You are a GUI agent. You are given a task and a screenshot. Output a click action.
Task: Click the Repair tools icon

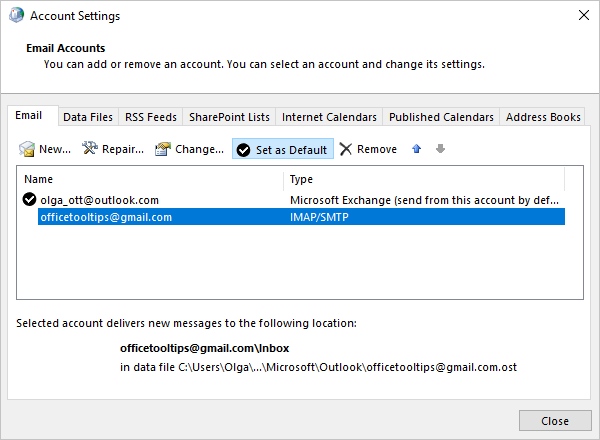(90, 148)
